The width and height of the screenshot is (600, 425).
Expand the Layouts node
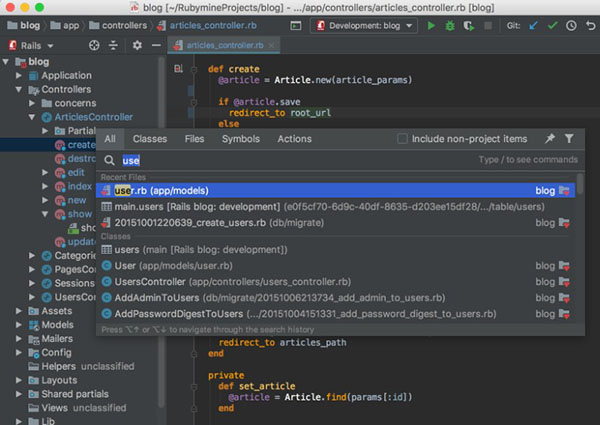click(19, 380)
